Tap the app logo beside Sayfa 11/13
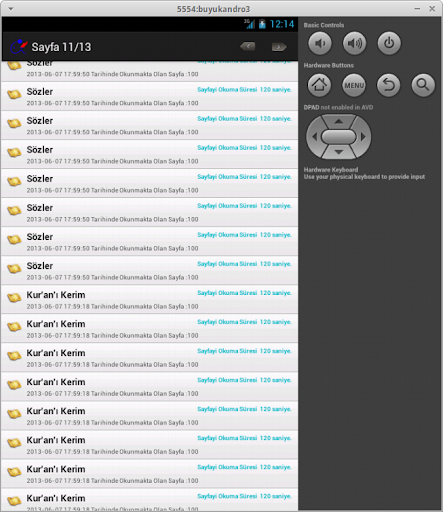 coord(19,47)
